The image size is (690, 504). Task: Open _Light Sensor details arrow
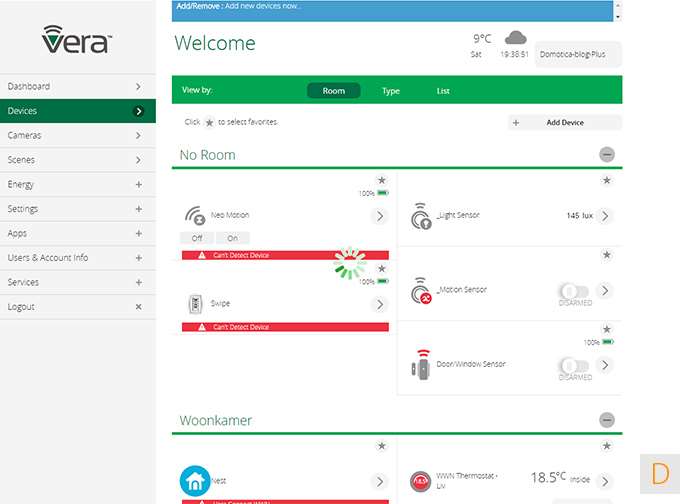tap(605, 216)
